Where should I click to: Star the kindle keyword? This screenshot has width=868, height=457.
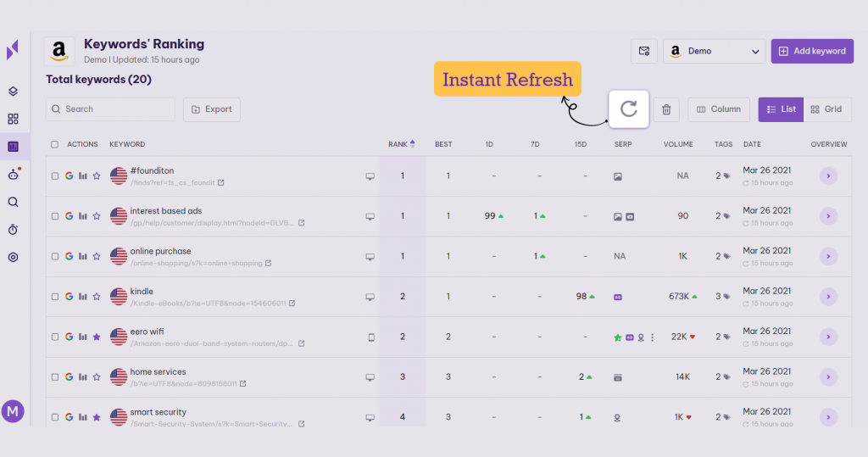click(97, 297)
